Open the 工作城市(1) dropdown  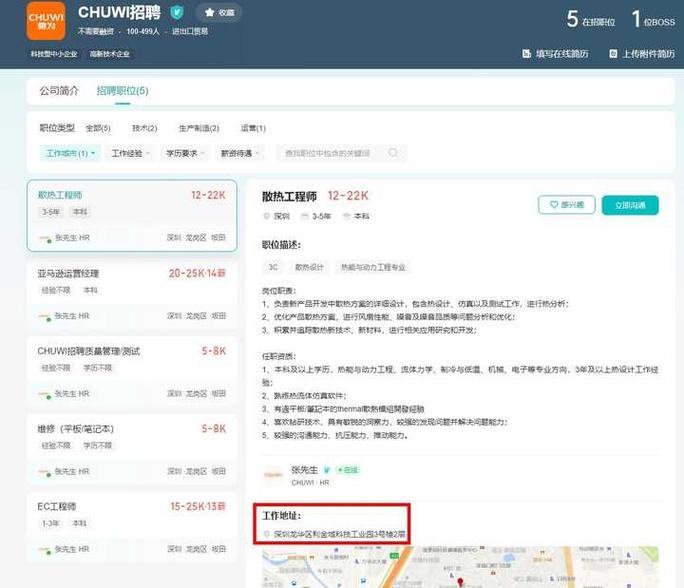70,153
